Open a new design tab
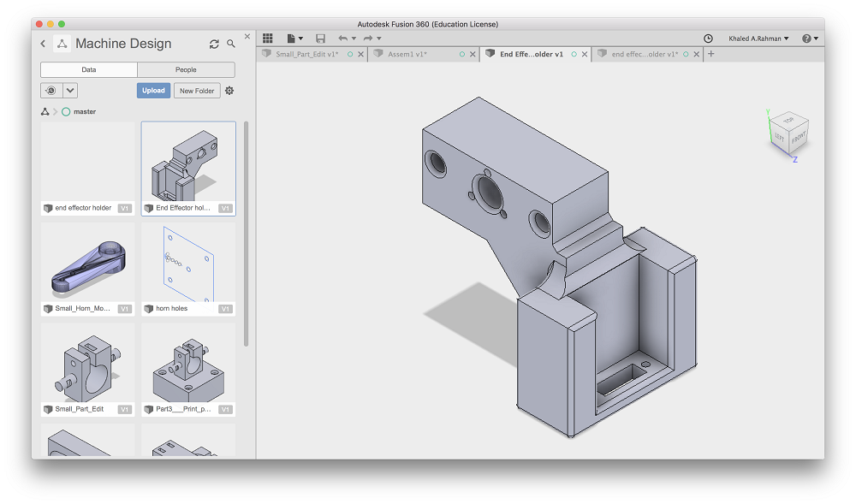Screen dimensions: 856x504 [710, 54]
